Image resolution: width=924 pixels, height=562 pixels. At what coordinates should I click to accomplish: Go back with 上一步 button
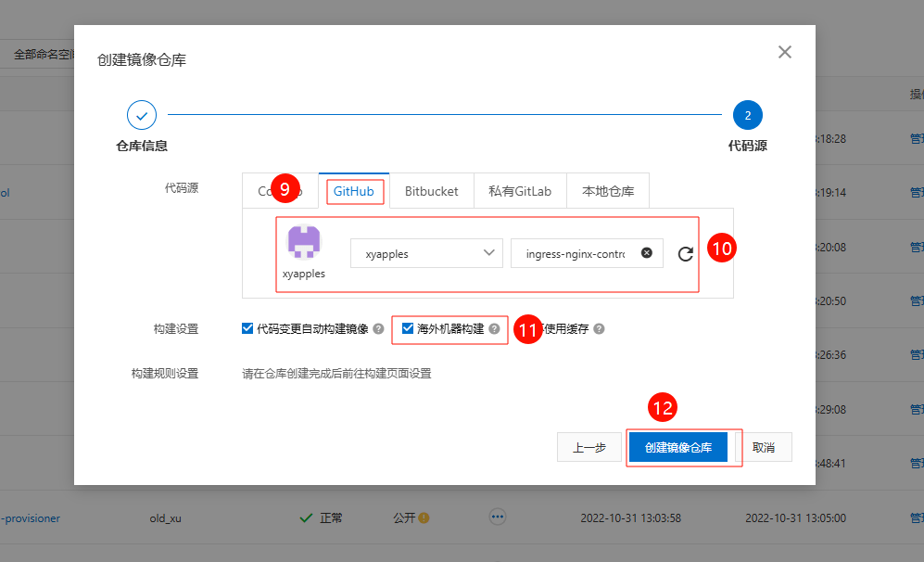coord(589,447)
